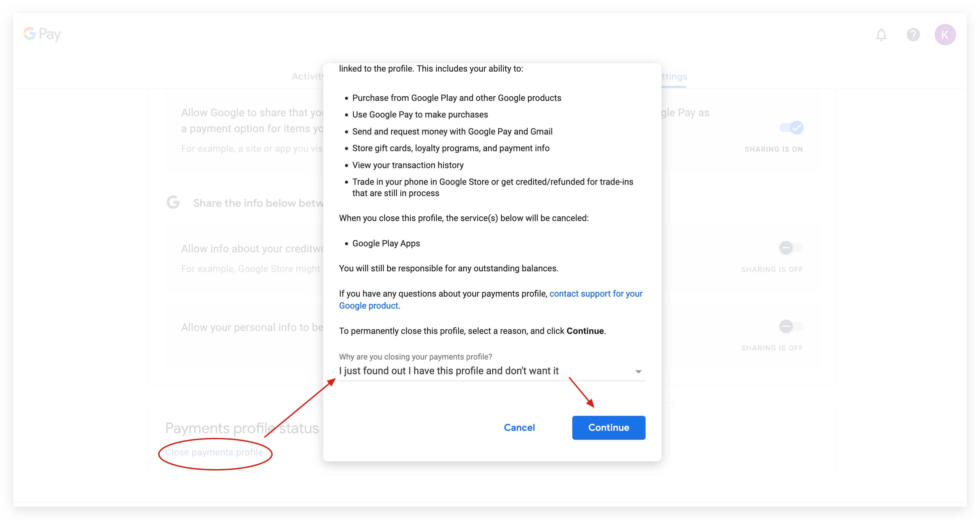
Task: Click the Google Play Apps list item
Action: [x=386, y=243]
